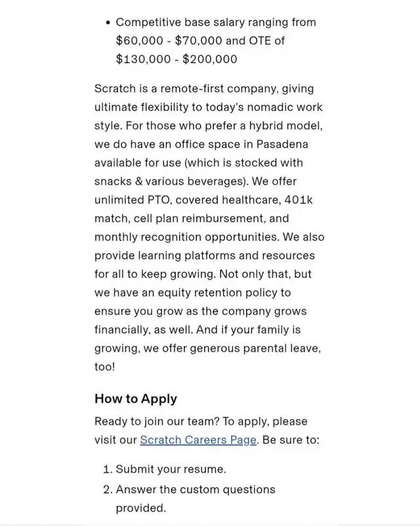Image resolution: width=420 pixels, height=526 pixels.
Task: Click the 'How to Apply' heading
Action: click(x=136, y=399)
